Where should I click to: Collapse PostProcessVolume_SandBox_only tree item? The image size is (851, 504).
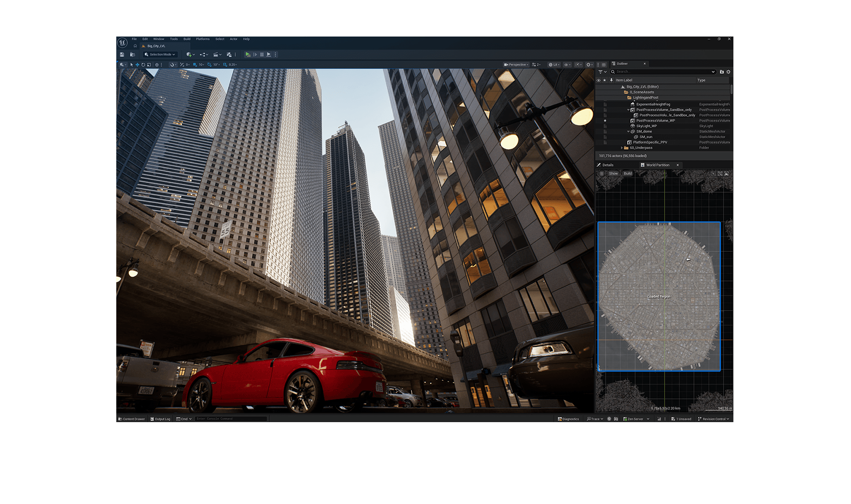click(629, 110)
